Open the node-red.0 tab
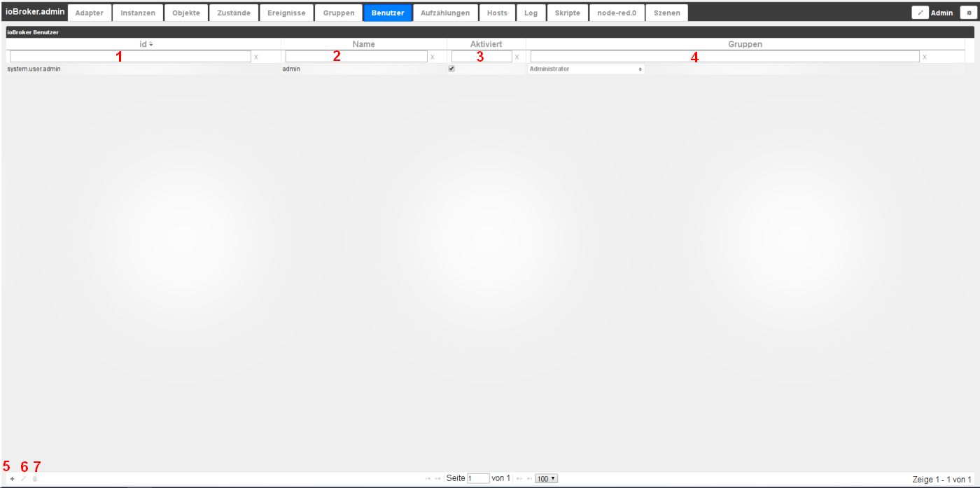 click(x=617, y=13)
